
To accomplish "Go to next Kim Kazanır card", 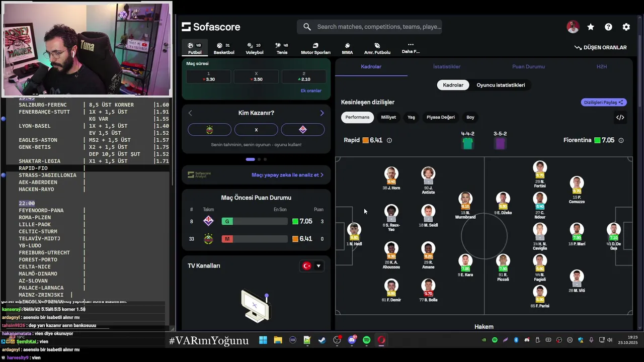I will click(322, 113).
